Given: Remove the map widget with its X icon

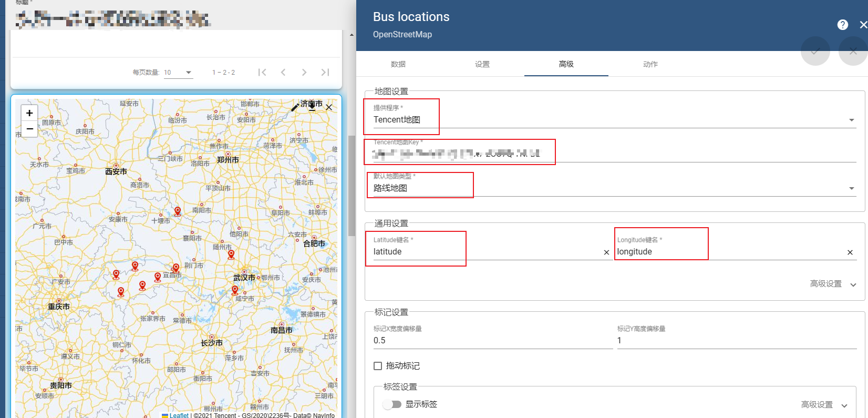Looking at the screenshot, I should point(329,107).
